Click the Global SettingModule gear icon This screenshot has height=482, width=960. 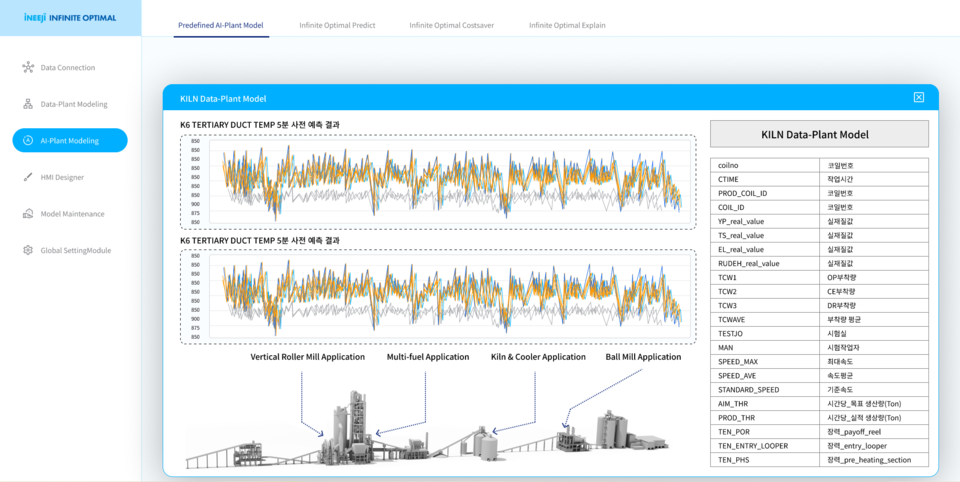tap(28, 250)
